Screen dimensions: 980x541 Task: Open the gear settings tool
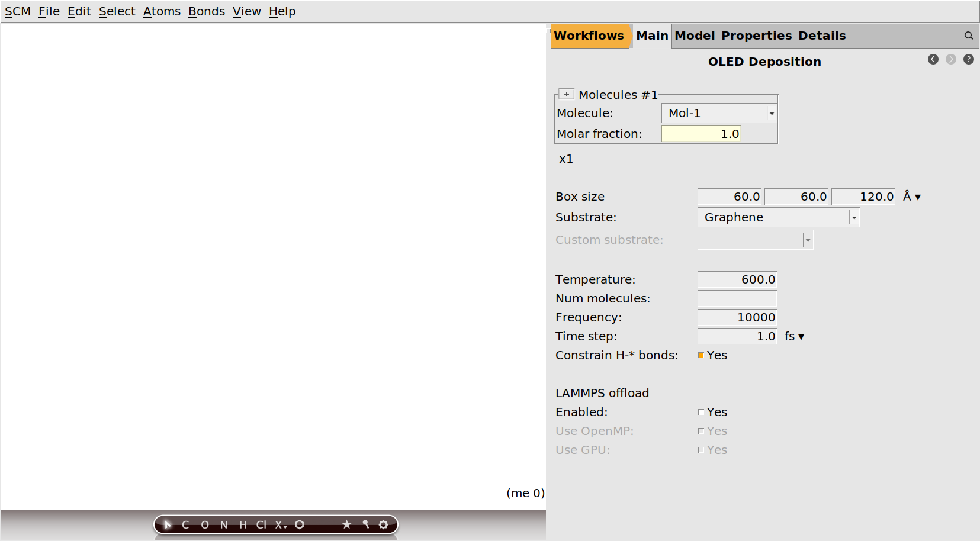[x=384, y=524]
